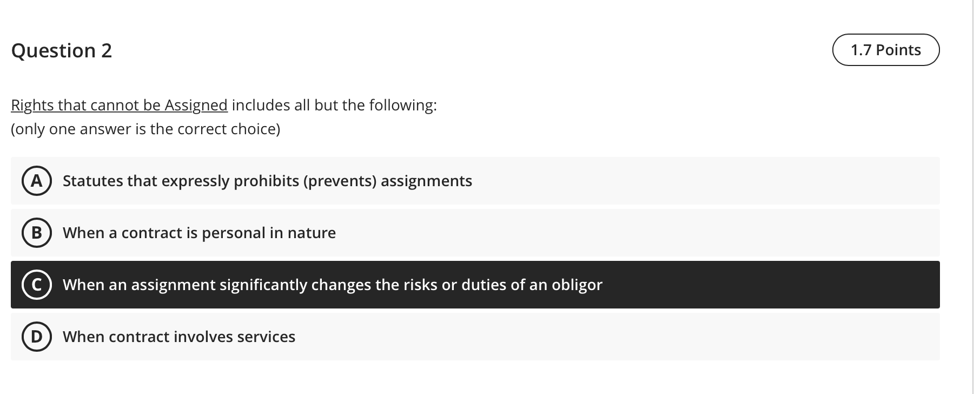This screenshot has height=394, width=980.
Task: Choose 'When contract involves services'
Action: coord(179,337)
